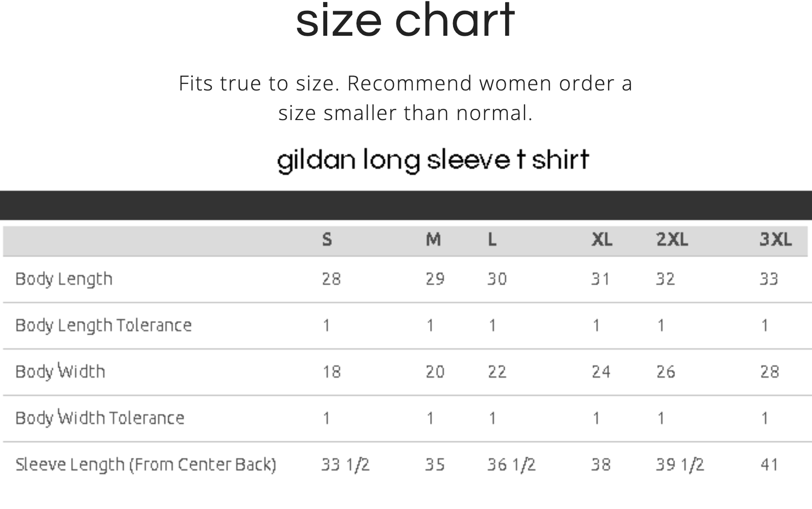
Task: Select the S size column header
Action: point(327,239)
